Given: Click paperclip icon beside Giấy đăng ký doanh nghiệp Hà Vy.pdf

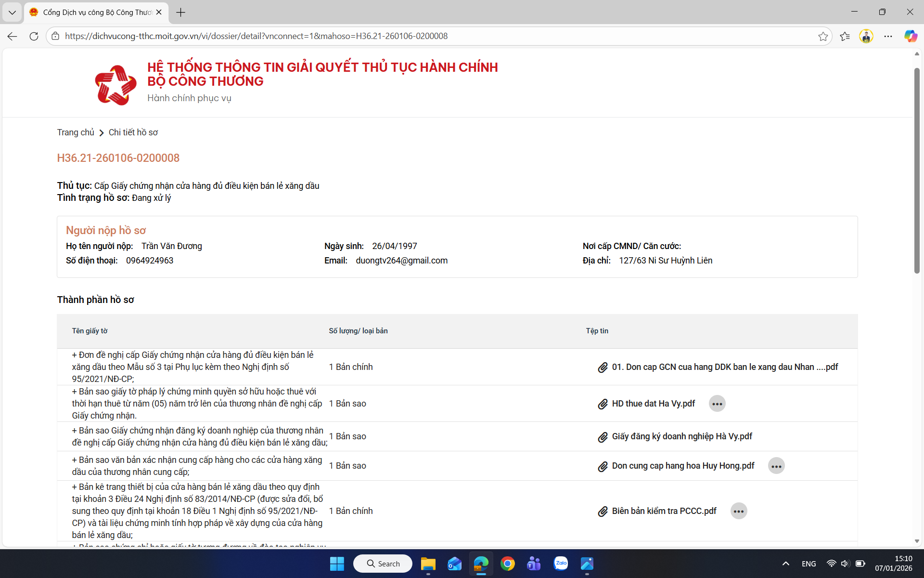Looking at the screenshot, I should pos(603,437).
